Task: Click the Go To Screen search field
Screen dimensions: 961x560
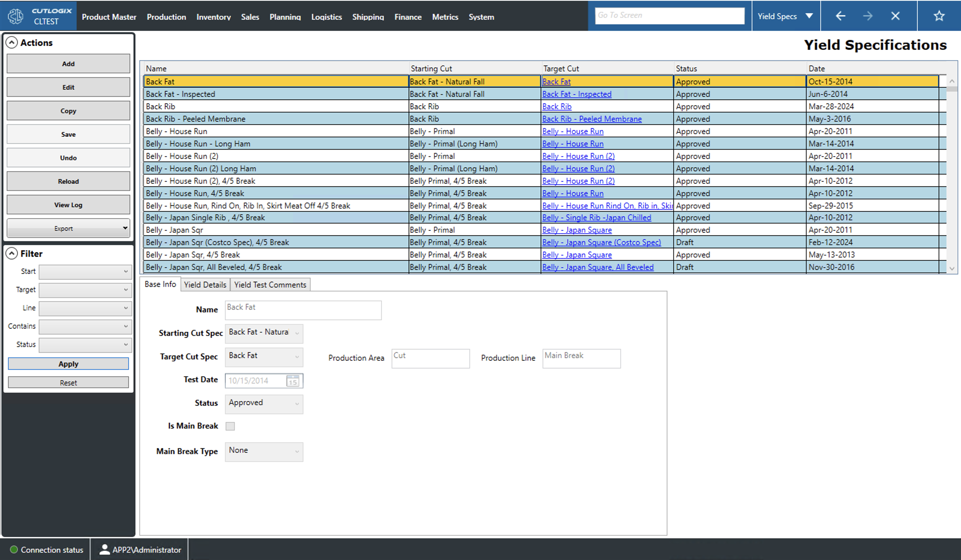Action: click(x=670, y=15)
